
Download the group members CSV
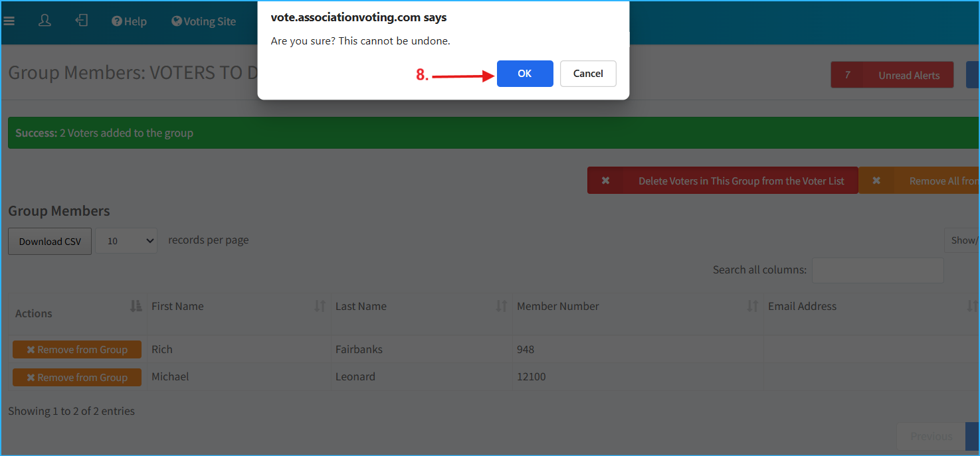50,242
